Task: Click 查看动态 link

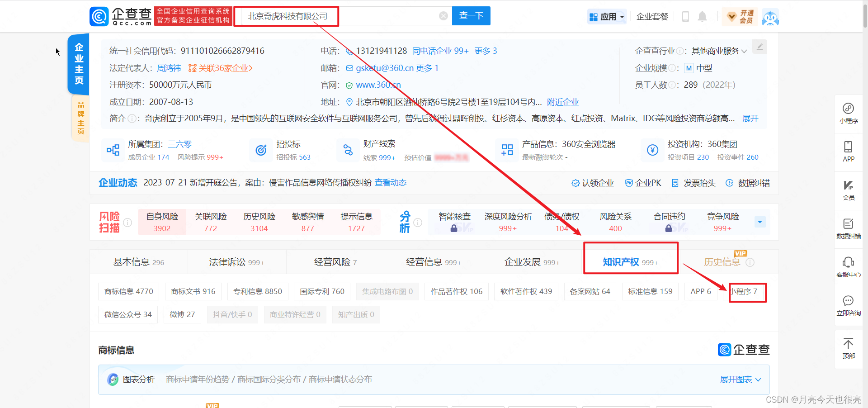Action: click(x=391, y=182)
